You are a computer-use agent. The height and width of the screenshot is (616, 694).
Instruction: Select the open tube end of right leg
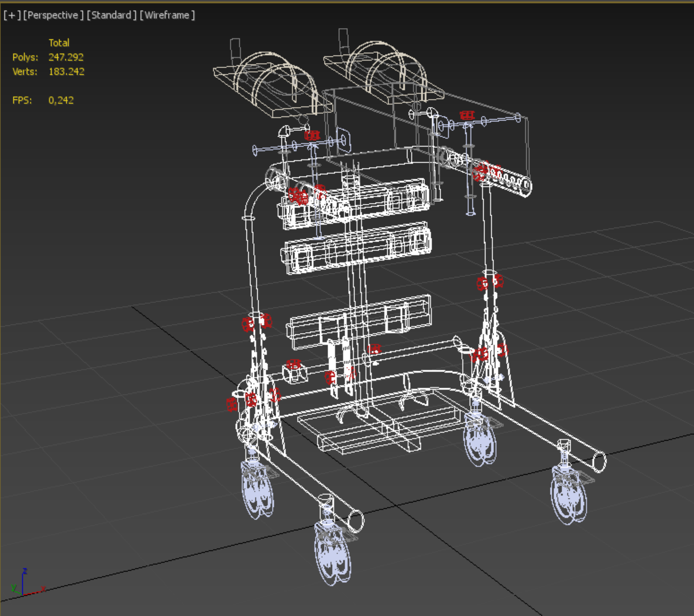coord(599,462)
